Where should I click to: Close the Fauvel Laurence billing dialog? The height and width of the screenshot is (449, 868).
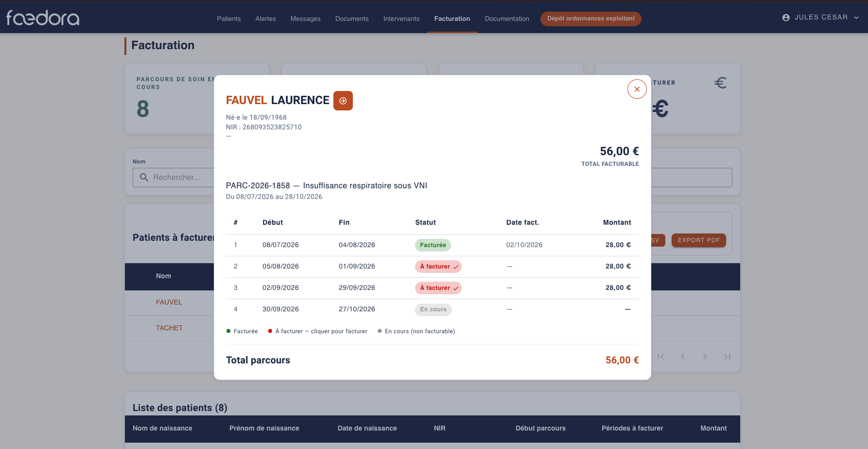[637, 89]
